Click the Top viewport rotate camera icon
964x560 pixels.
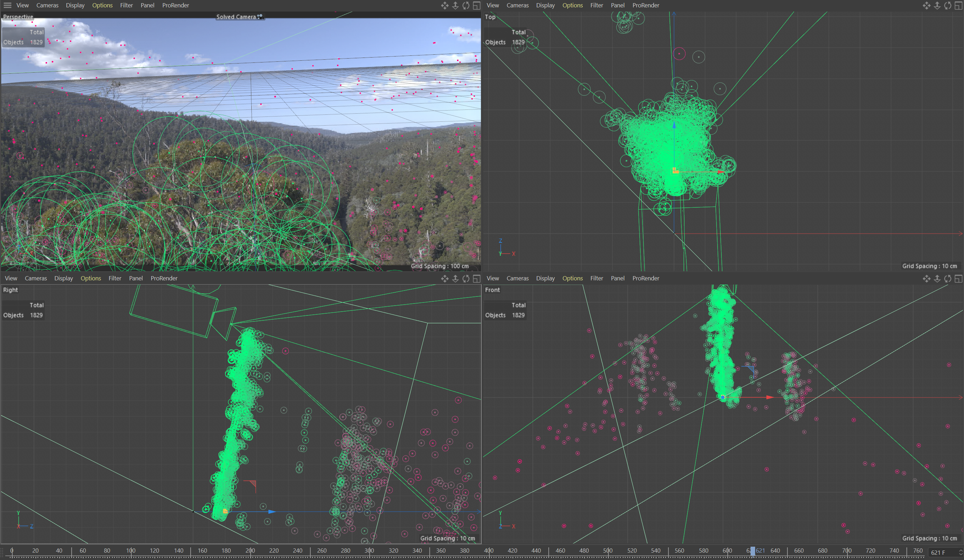947,5
